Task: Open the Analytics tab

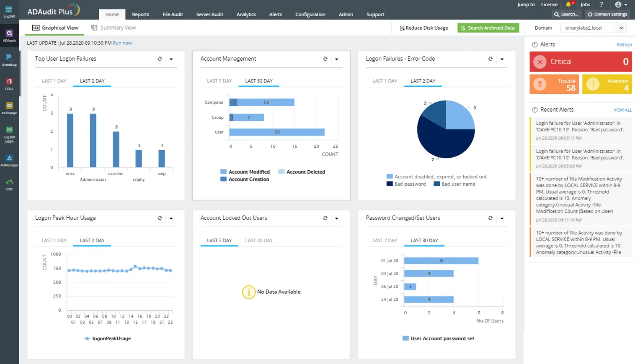Action: [x=246, y=15]
